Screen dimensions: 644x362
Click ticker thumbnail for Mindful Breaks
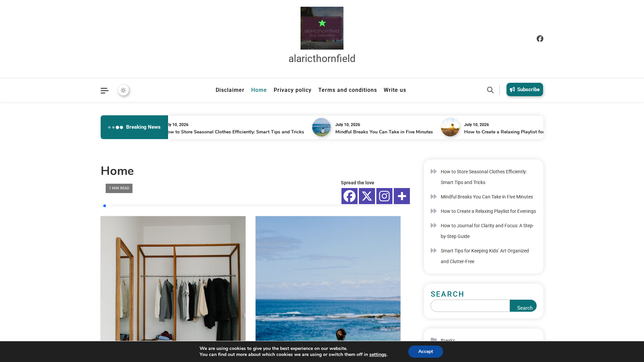click(321, 127)
